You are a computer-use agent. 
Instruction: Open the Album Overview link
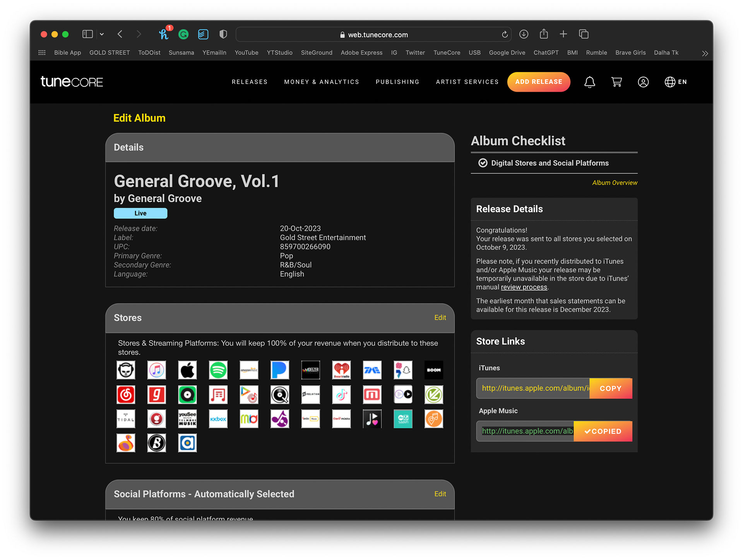[615, 183]
